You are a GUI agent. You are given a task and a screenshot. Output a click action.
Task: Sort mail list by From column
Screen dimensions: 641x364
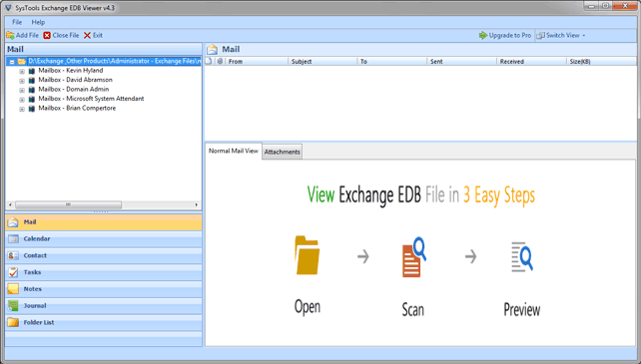[x=257, y=61]
